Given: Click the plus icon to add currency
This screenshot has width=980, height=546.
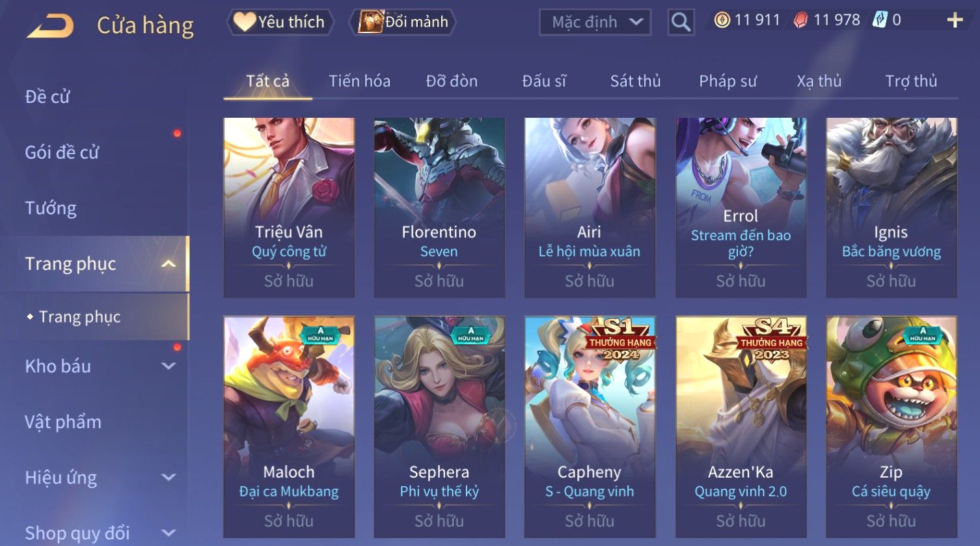Looking at the screenshot, I should 955,21.
